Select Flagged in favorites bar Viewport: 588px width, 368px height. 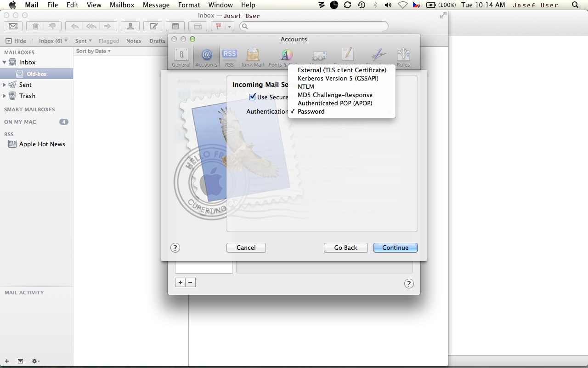(109, 41)
